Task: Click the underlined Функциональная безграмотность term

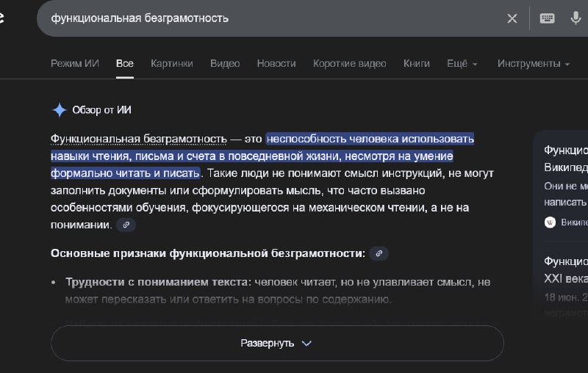Action: [138, 139]
